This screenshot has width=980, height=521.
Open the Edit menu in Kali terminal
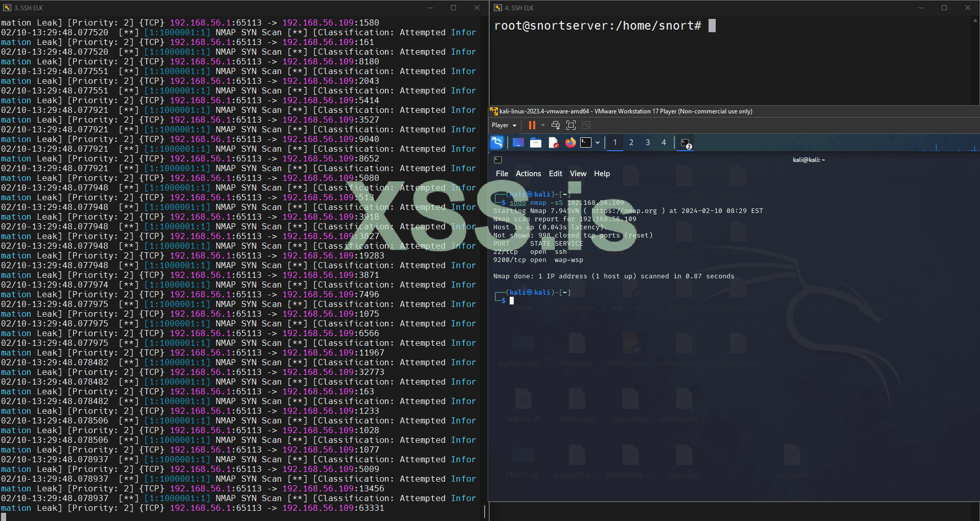click(555, 174)
